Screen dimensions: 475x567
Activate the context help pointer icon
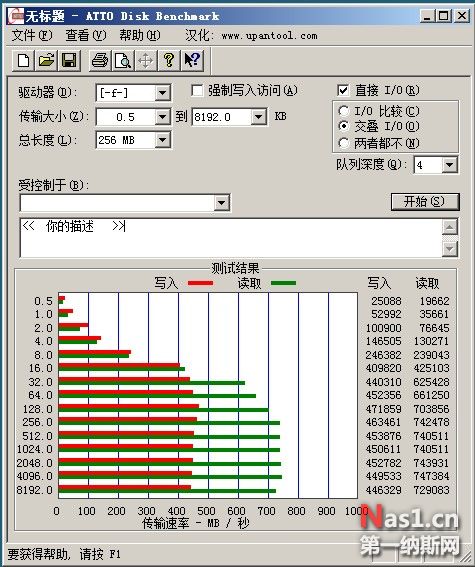[192, 60]
